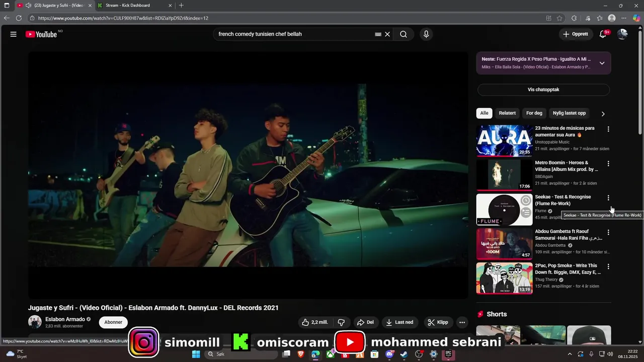Mute the YouTube tab audio icon
This screenshot has height=362, width=644.
coord(29,6)
